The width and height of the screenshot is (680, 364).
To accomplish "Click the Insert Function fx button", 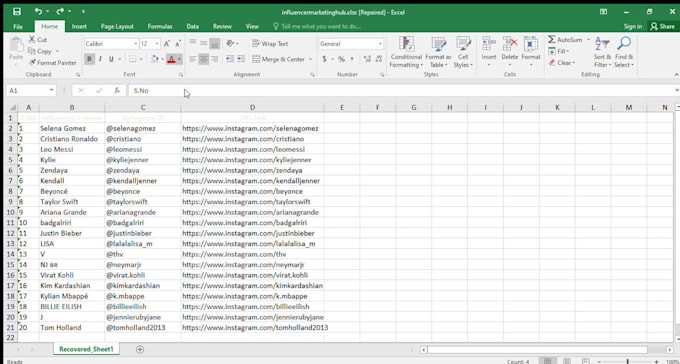I will [117, 90].
